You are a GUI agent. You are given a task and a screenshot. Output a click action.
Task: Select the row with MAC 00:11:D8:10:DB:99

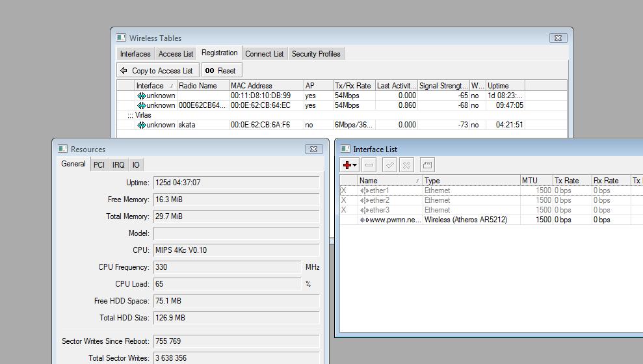coord(260,96)
